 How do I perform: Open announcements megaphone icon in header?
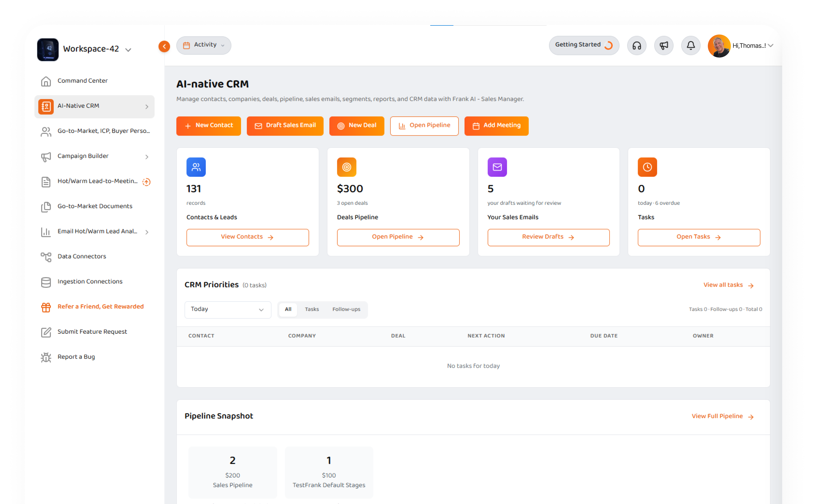663,45
